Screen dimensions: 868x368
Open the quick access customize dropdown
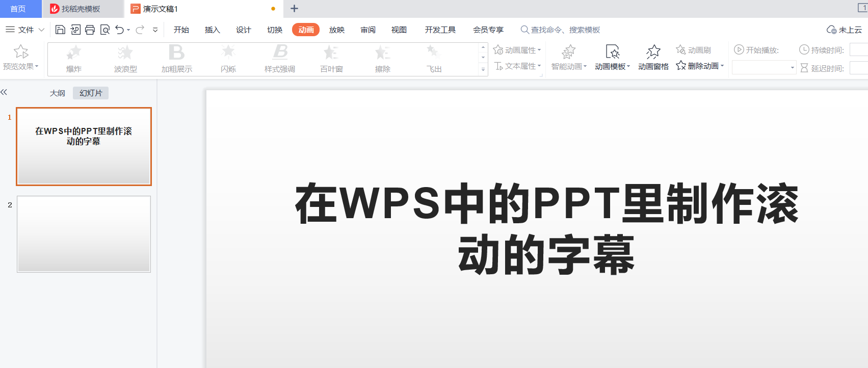[155, 30]
